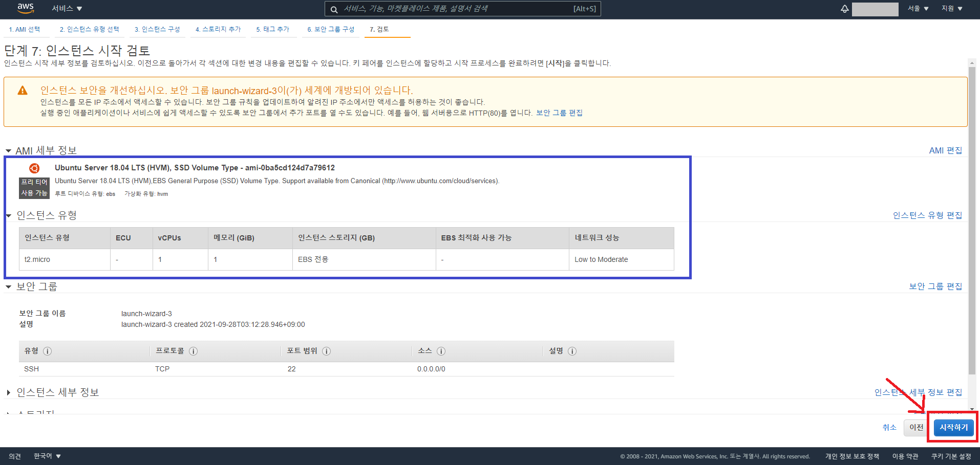Image resolution: width=980 pixels, height=465 pixels.
Task: Collapse the 인스턴스 유형 section
Action: point(8,216)
